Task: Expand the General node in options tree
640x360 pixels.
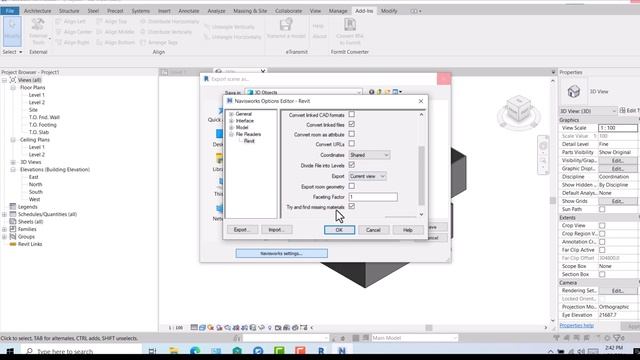Action: pyautogui.click(x=231, y=114)
